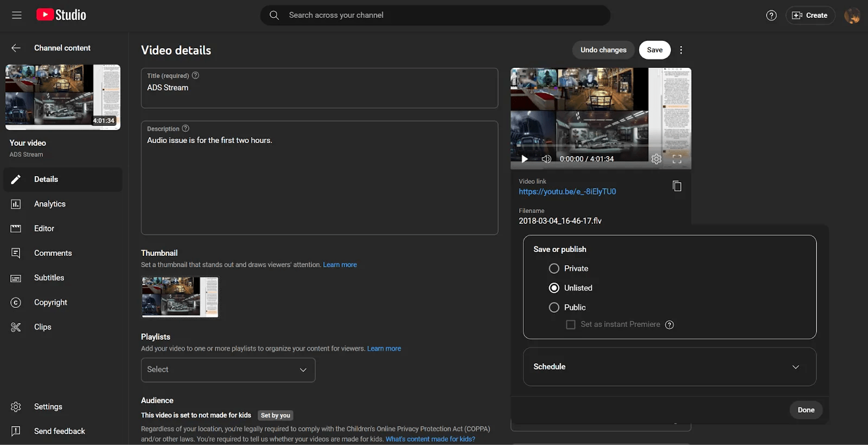868x445 pixels.
Task: Click the Details pencil icon
Action: [16, 179]
